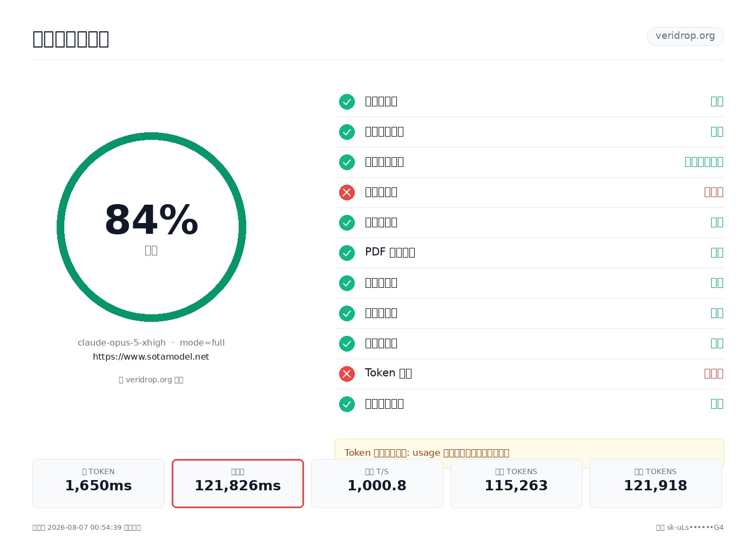Click the claude-opus-5-xhigh model label
The height and width of the screenshot is (540, 756).
pos(122,342)
